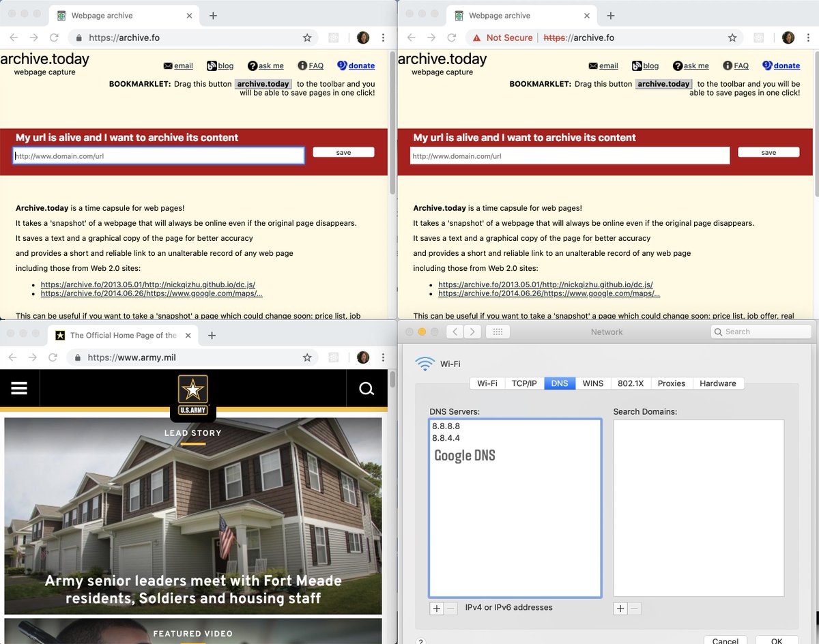
Task: Bookmark army.mil page with star icon
Action: 307,357
